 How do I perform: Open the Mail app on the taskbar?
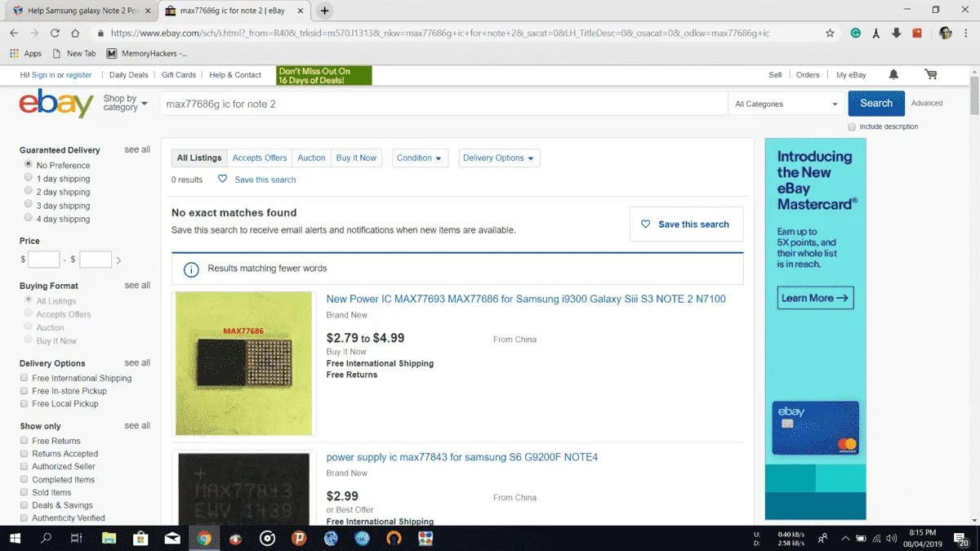coord(171,539)
